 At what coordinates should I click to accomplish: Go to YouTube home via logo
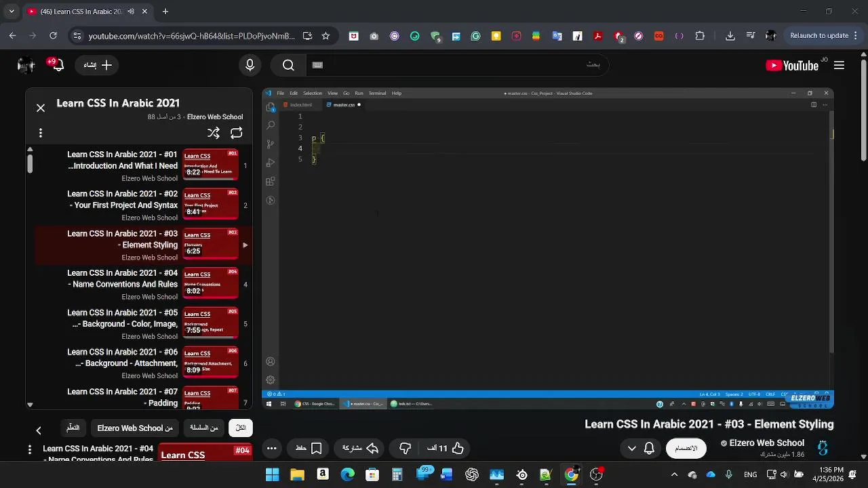tap(793, 65)
